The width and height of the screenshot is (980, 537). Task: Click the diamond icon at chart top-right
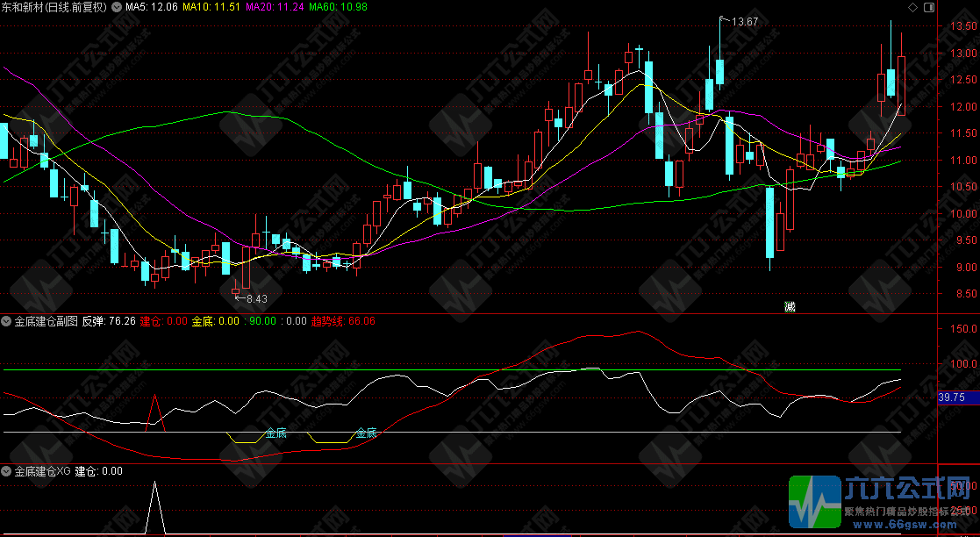pyautogui.click(x=912, y=7)
